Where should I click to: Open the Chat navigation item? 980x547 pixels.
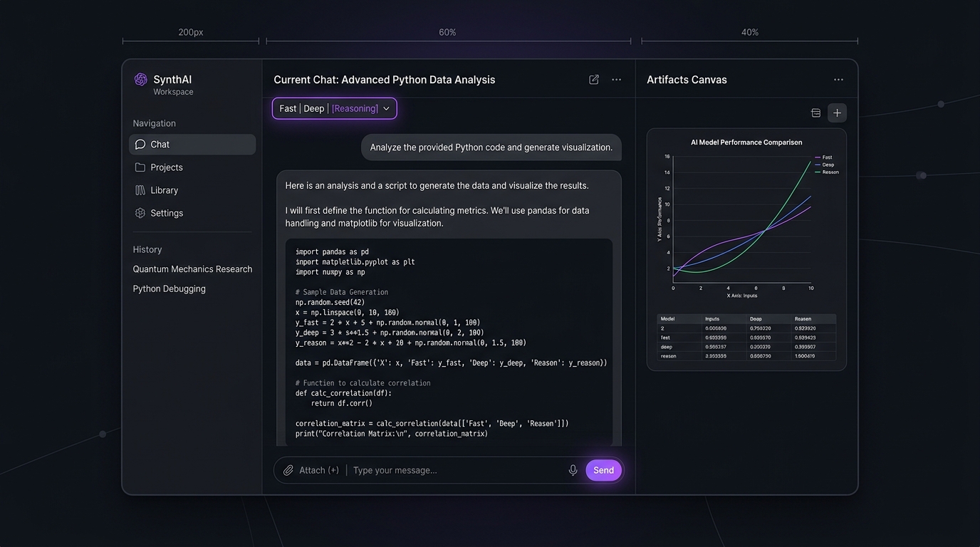pyautogui.click(x=192, y=145)
